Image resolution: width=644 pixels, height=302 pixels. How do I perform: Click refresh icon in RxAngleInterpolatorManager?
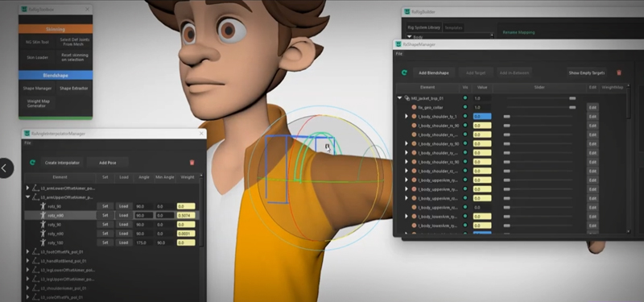click(32, 163)
